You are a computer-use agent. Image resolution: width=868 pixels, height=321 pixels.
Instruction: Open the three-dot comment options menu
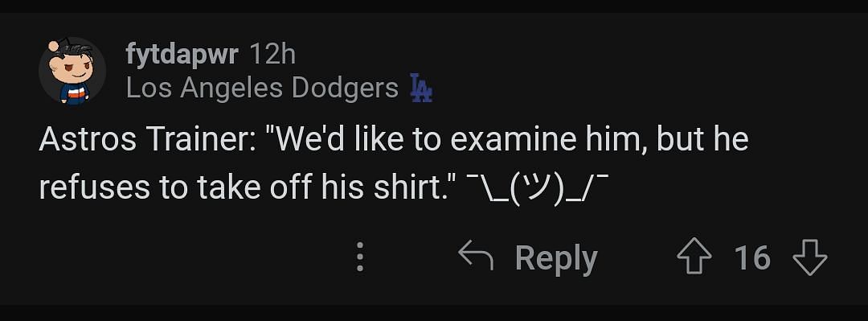point(360,257)
